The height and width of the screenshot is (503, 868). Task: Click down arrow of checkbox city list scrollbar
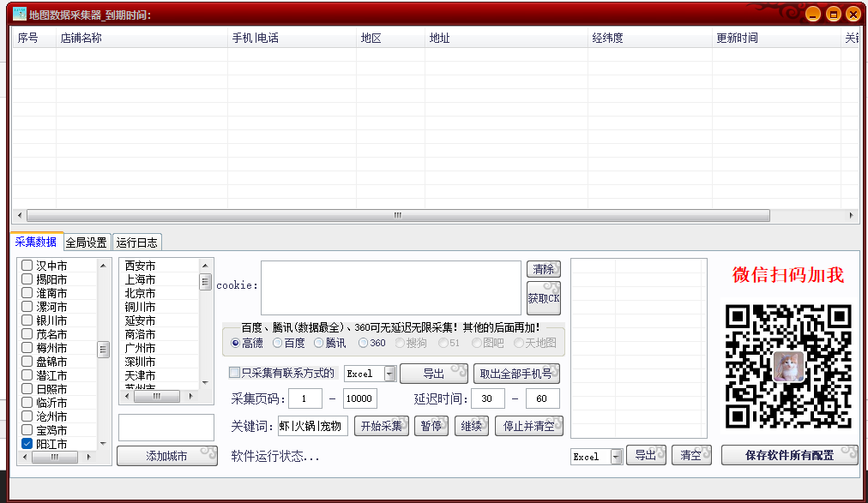click(x=103, y=444)
